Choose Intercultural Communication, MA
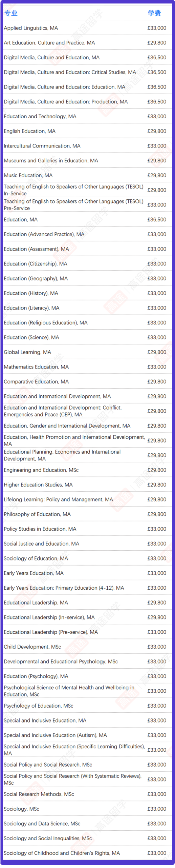Image resolution: width=175 pixels, height=868 pixels. coord(88,146)
